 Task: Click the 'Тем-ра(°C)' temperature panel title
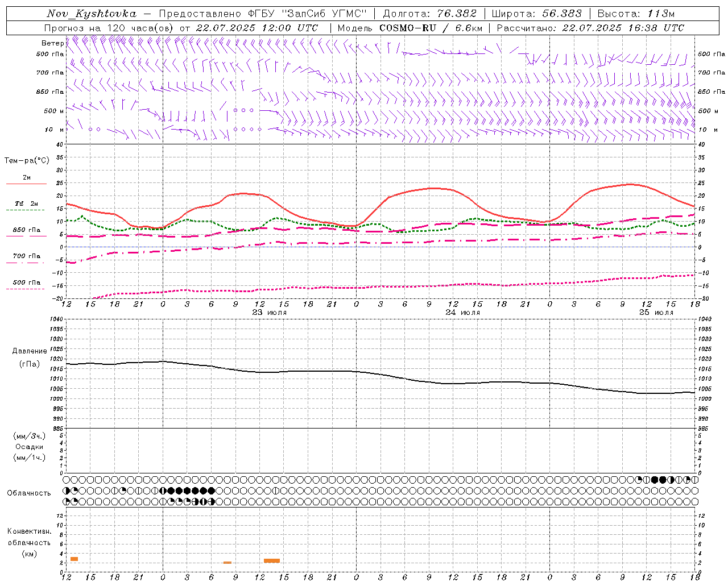27,161
